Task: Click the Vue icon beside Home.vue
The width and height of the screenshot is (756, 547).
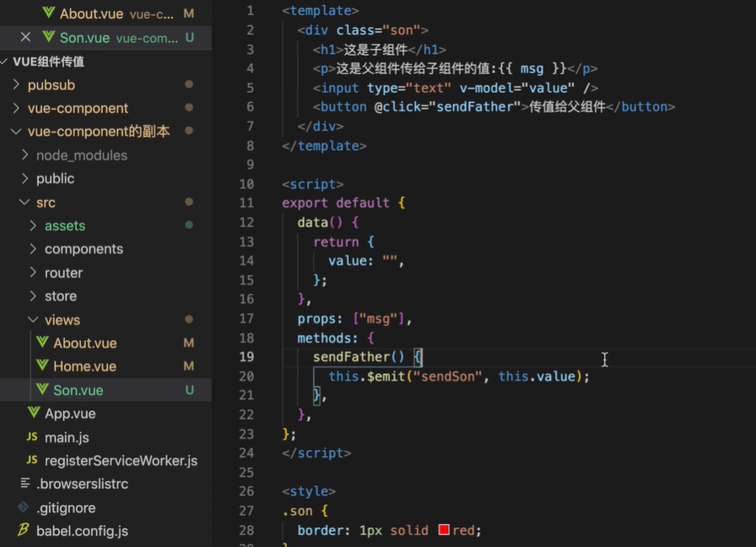Action: pyautogui.click(x=42, y=366)
